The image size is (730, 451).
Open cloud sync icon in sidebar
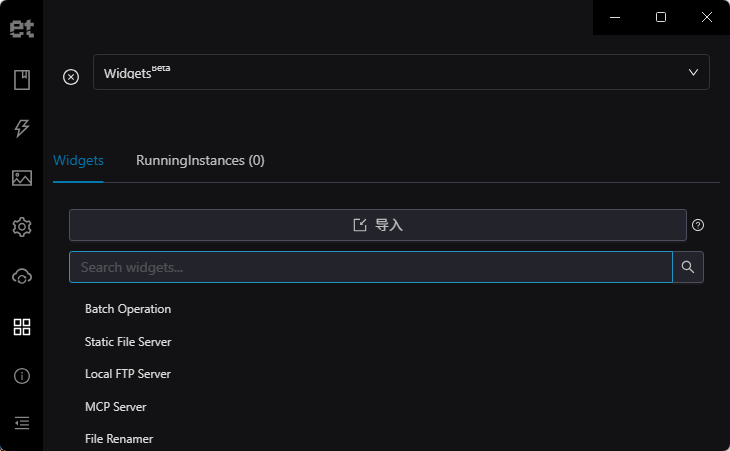click(22, 277)
